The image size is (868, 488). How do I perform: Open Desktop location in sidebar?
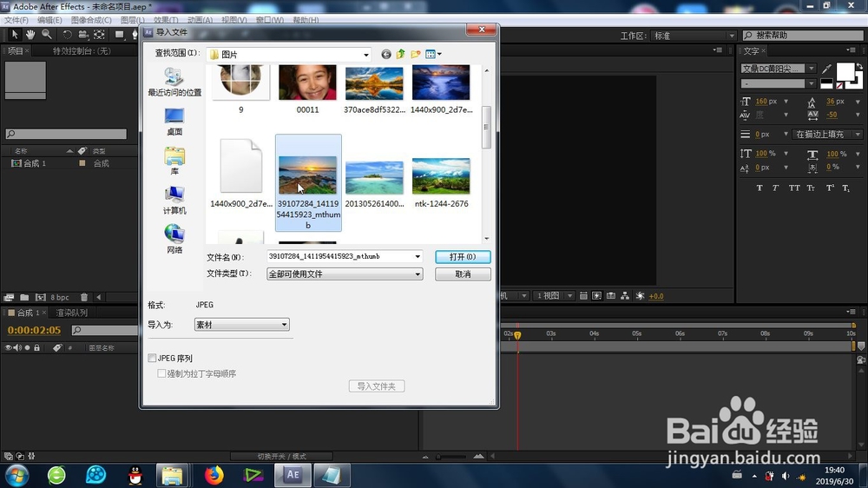coord(174,122)
